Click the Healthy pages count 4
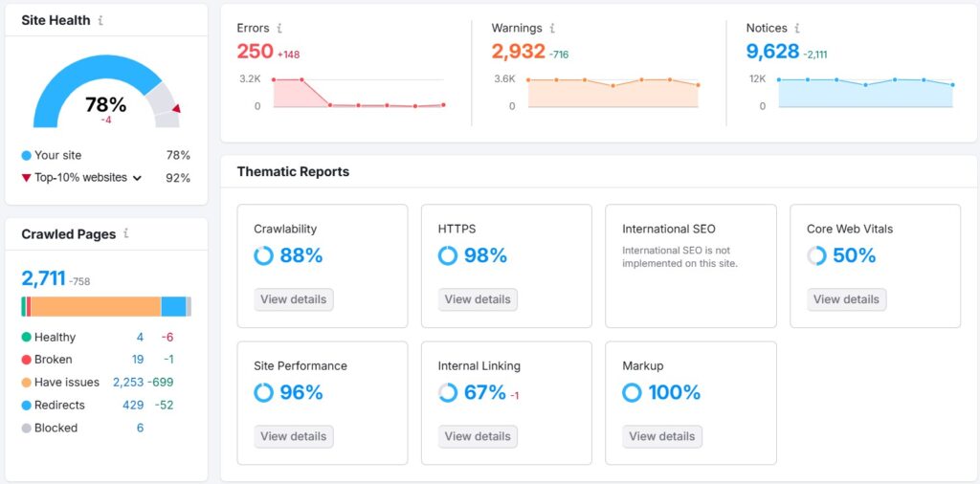 tap(140, 338)
